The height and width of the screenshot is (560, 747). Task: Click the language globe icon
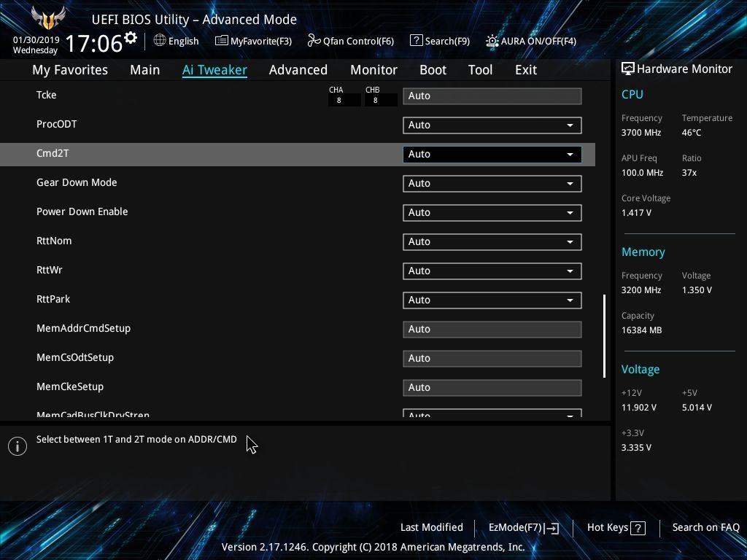(x=160, y=41)
